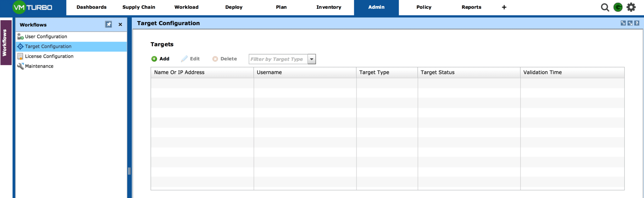Close the Workflows panel
Viewport: 644px width, 198px height.
coord(120,25)
